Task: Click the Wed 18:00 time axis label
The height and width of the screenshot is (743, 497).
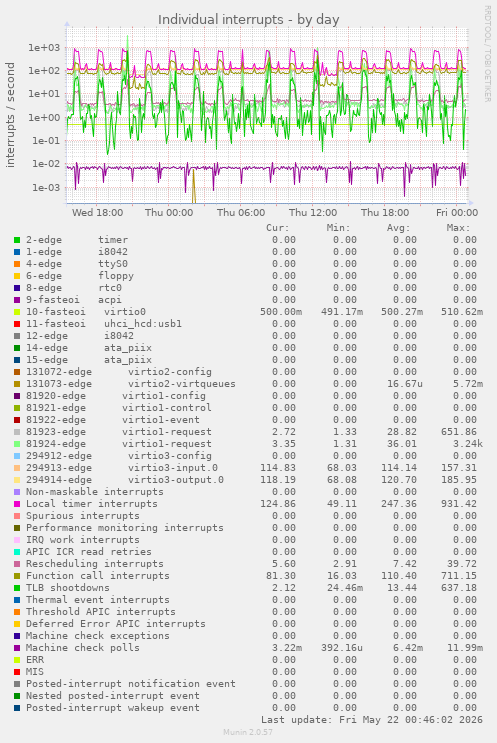Action: [x=97, y=213]
